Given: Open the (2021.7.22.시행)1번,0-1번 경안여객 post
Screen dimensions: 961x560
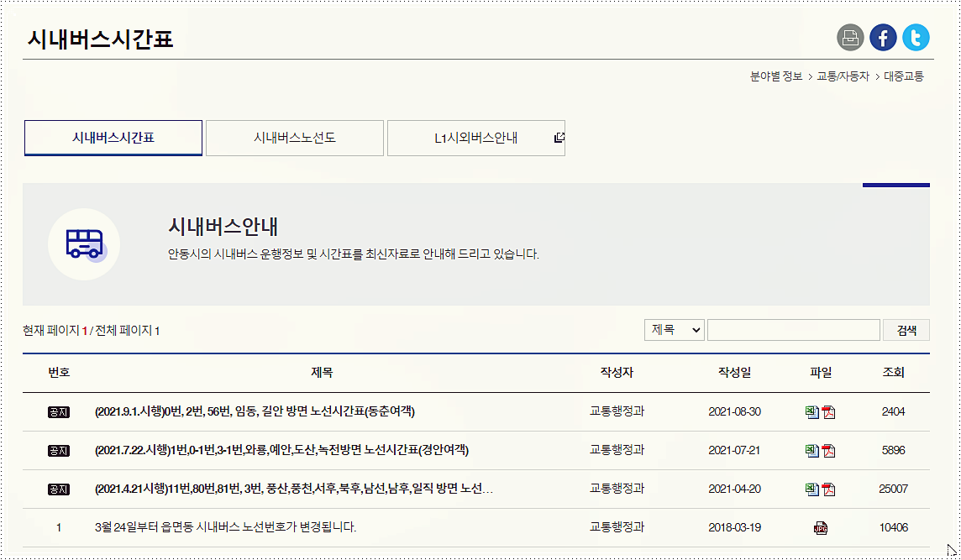Looking at the screenshot, I should click(x=282, y=450).
